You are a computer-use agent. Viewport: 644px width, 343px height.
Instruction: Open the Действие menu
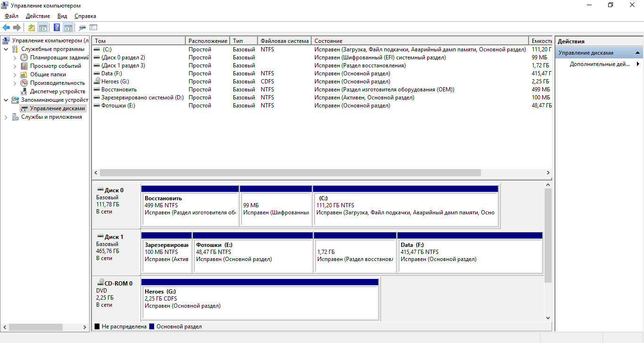tap(38, 16)
